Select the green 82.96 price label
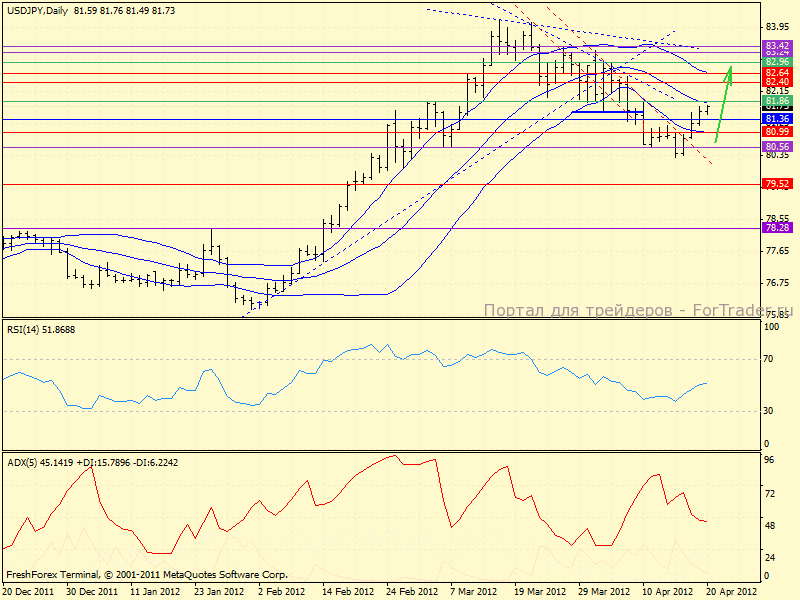 778,62
